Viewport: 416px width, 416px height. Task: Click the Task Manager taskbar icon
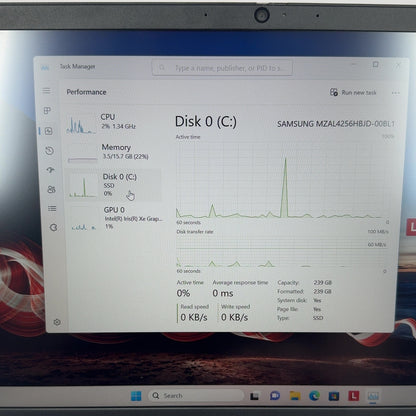click(373, 396)
